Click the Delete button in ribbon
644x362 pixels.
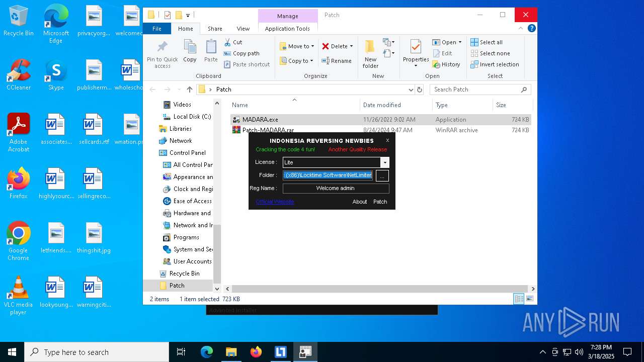coord(337,46)
